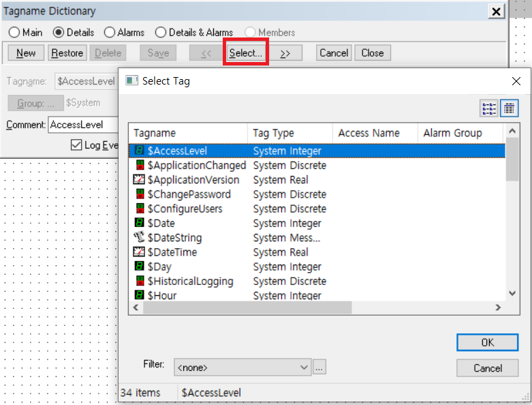The width and height of the screenshot is (532, 405).
Task: Select the $ChangePassword tag row
Action: (x=317, y=194)
